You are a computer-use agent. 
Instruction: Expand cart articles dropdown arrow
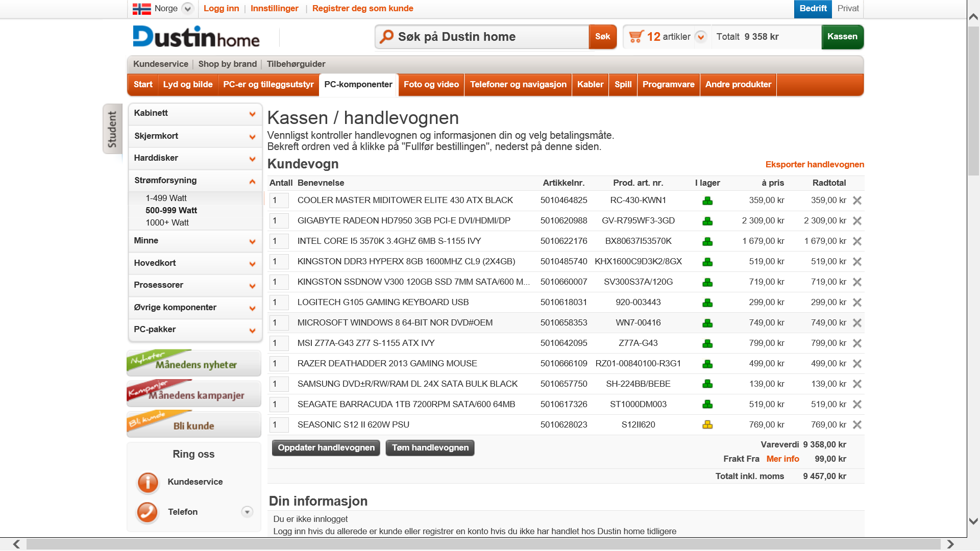tap(701, 37)
